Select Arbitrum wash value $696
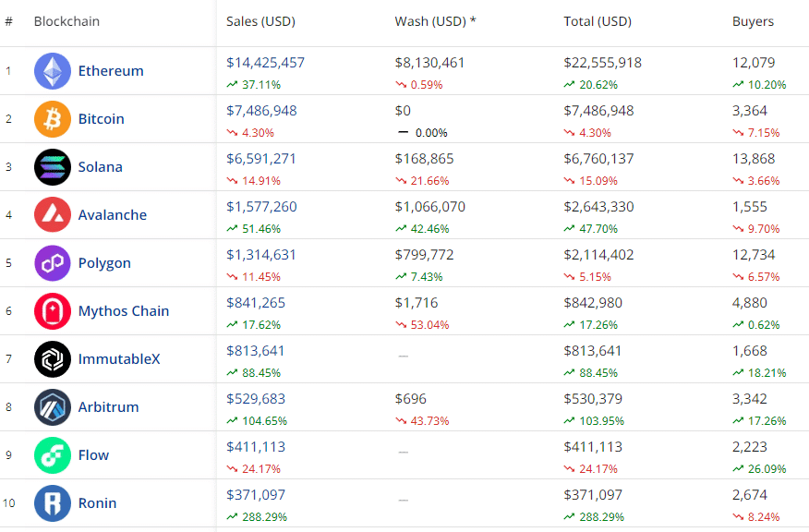Screen dimensions: 809x532 tap(411, 398)
